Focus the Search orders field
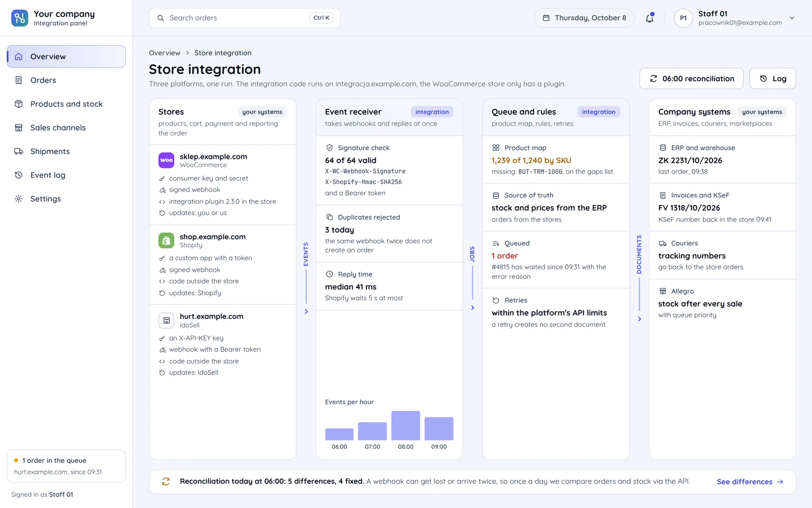812x508 pixels. 245,18
